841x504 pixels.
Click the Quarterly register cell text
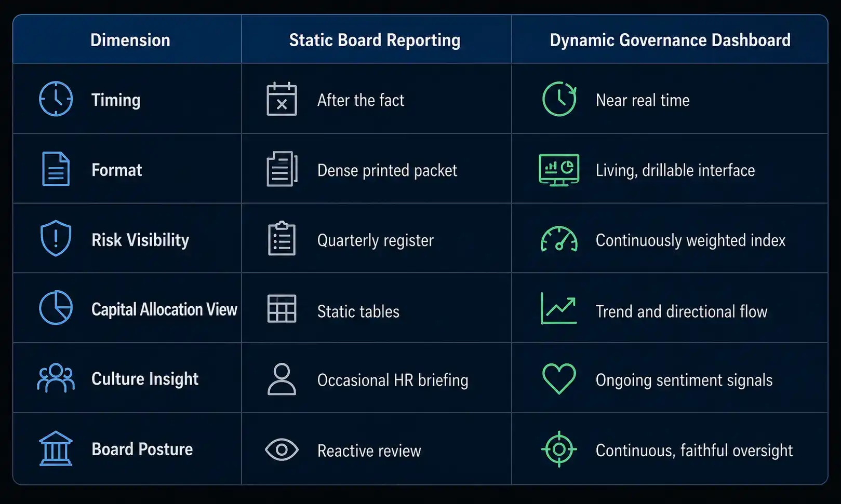click(x=375, y=240)
